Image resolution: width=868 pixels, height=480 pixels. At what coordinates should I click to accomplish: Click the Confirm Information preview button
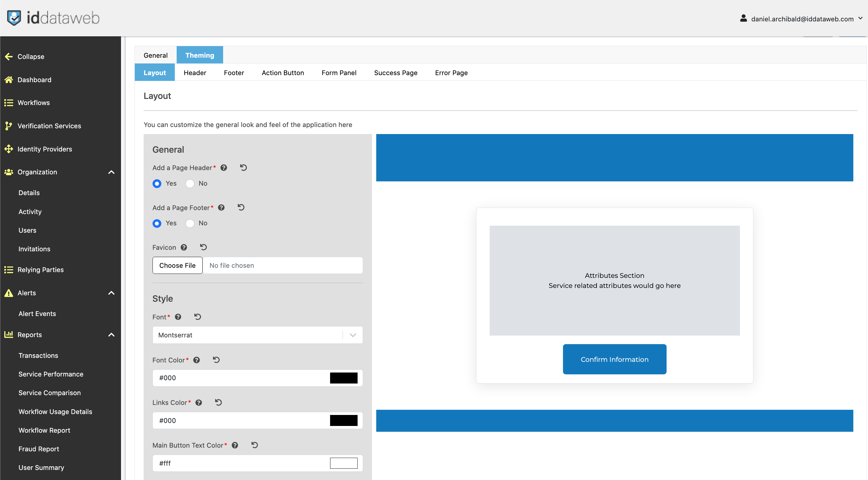[614, 359]
